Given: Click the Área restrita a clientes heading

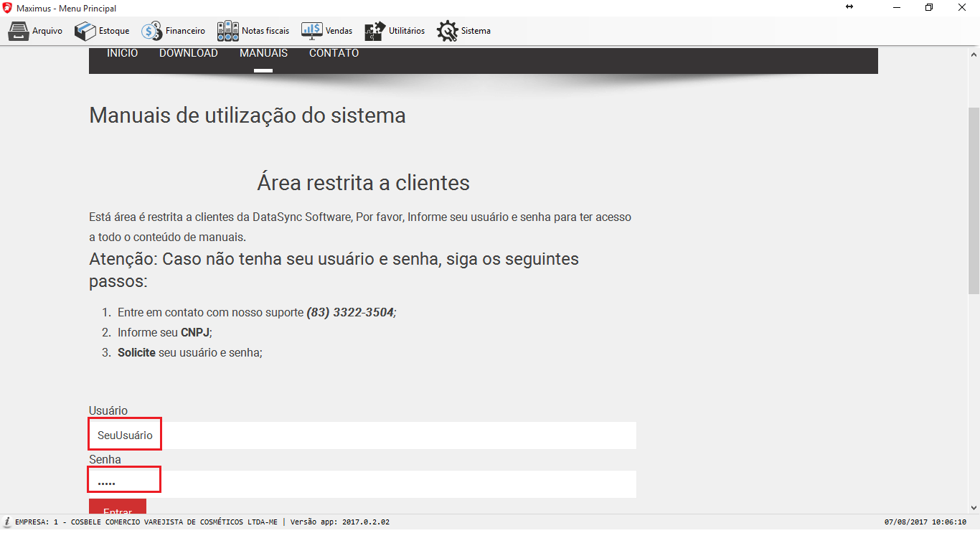Looking at the screenshot, I should (363, 183).
